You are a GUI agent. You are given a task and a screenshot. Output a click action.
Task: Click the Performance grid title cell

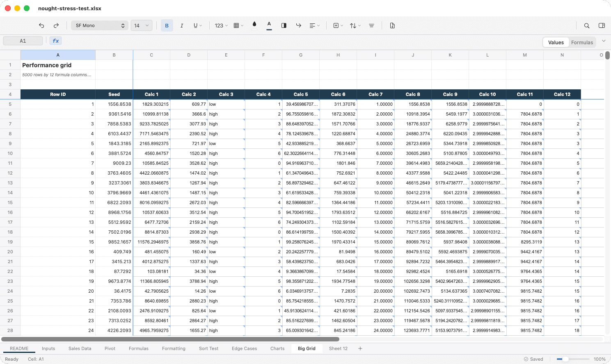click(x=58, y=65)
